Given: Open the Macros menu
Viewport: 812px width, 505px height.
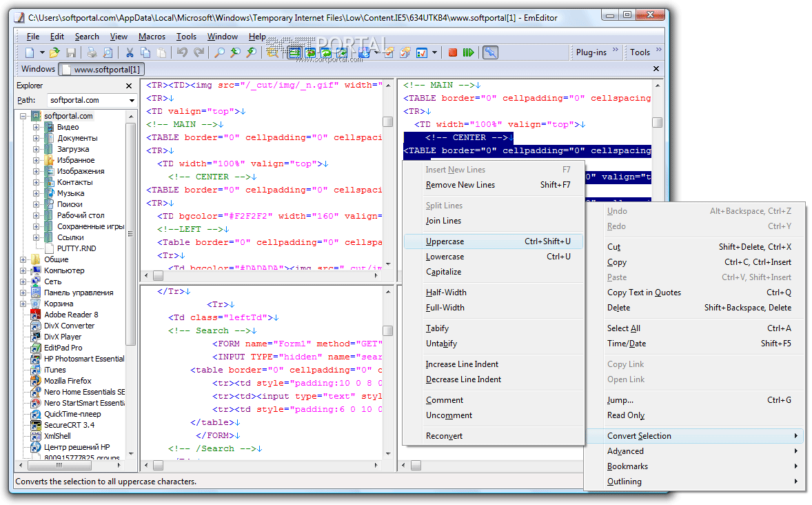Looking at the screenshot, I should [152, 37].
